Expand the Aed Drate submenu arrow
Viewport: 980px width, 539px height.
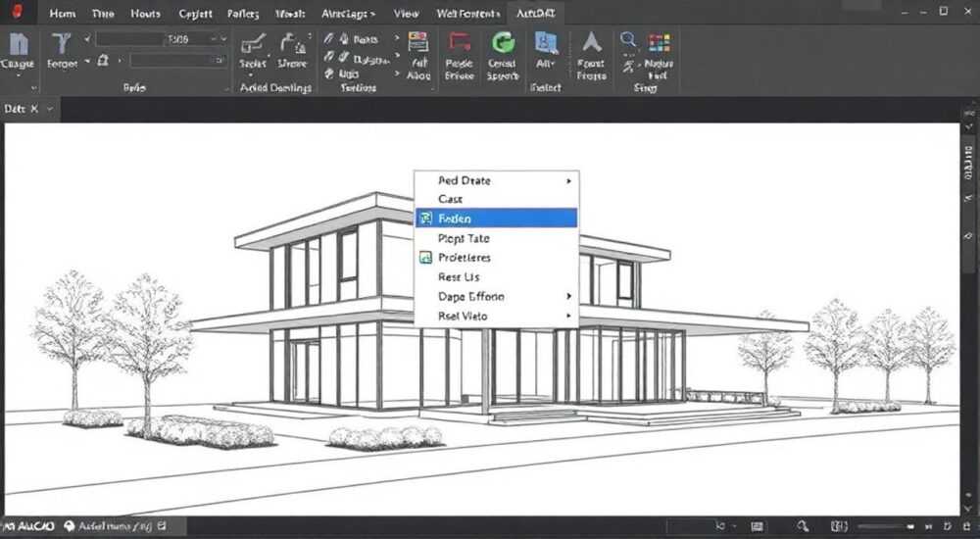point(568,180)
